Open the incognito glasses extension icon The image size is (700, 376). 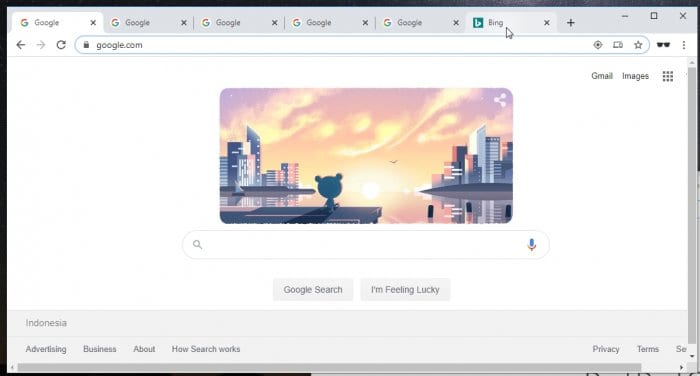663,45
